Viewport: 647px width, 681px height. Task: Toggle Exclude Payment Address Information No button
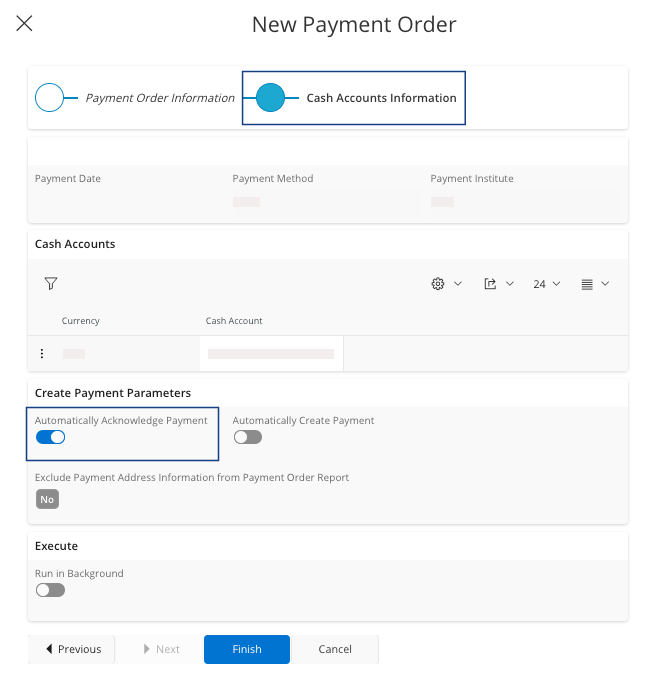coord(47,499)
